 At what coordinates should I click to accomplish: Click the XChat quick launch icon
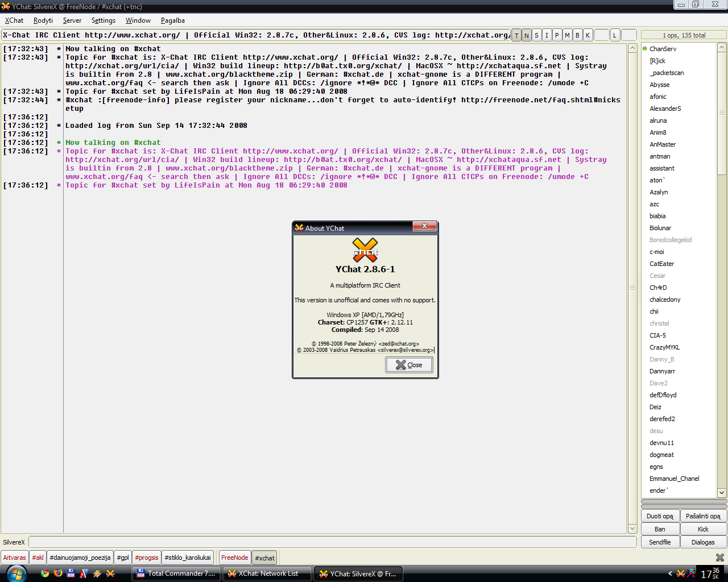(110, 573)
